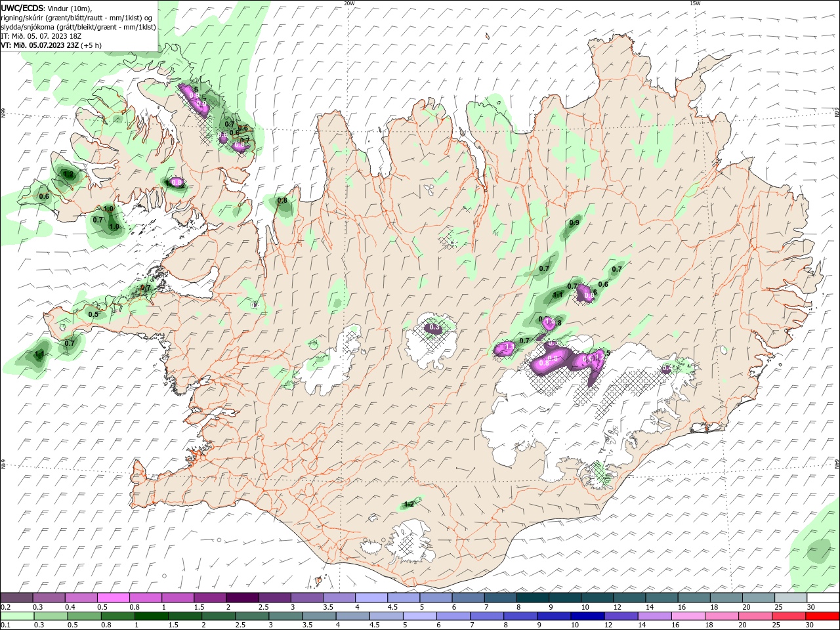
Task: Select the valid time line 'VT: Mið. 05.07.2023 23Z'
Action: (40, 45)
